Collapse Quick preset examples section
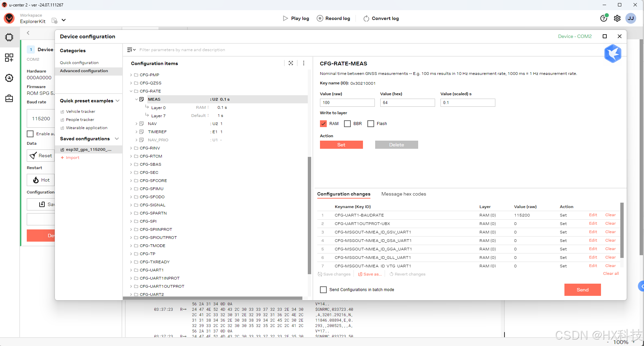The height and width of the screenshot is (346, 644). (x=117, y=101)
